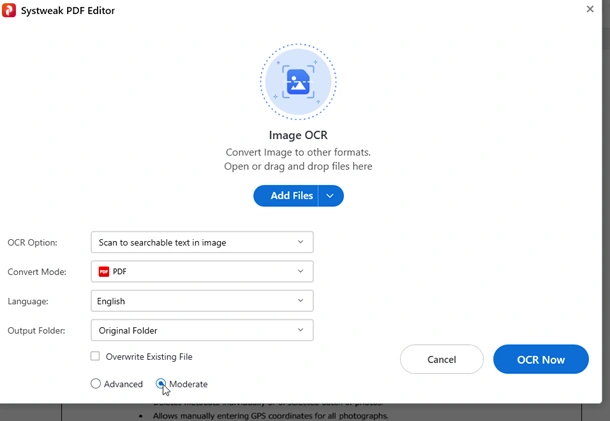610x421 pixels.
Task: Click the 'Output Folder:' label
Action: (37, 331)
